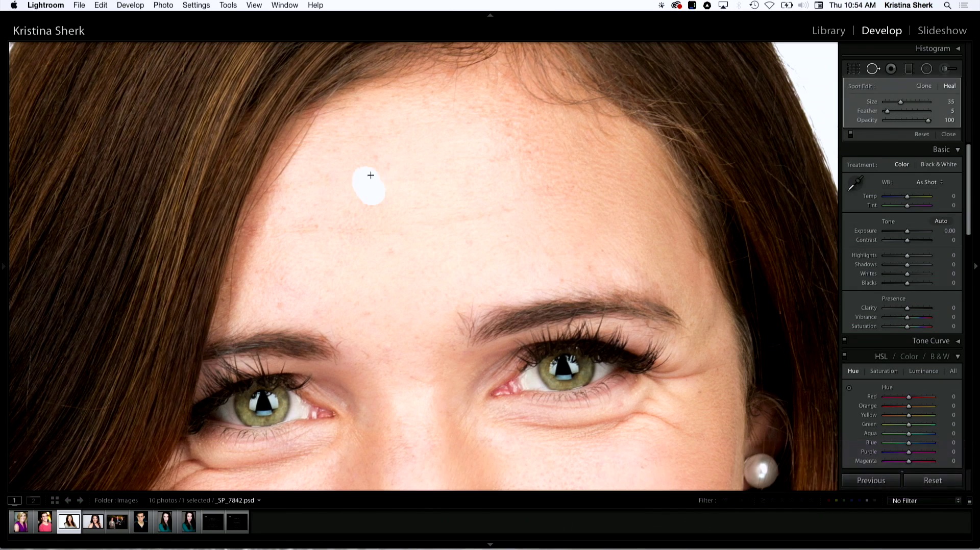
Task: Open the Develop menu
Action: [x=130, y=5]
